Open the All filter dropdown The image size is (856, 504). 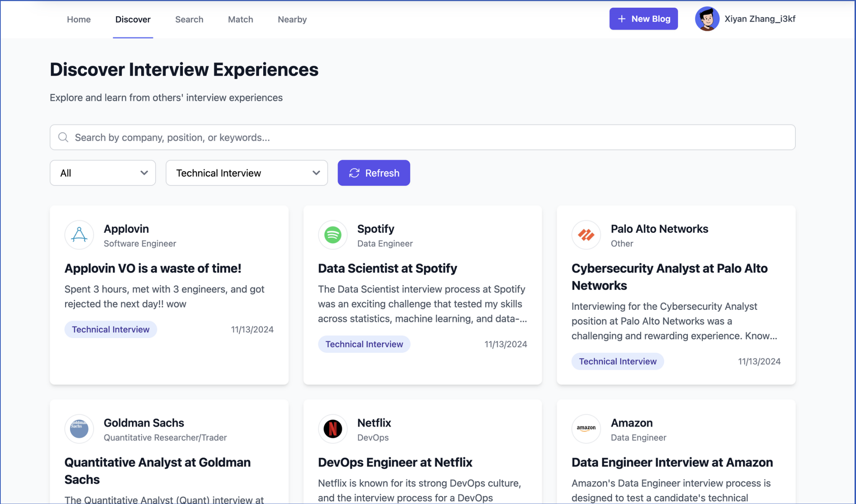tap(103, 173)
